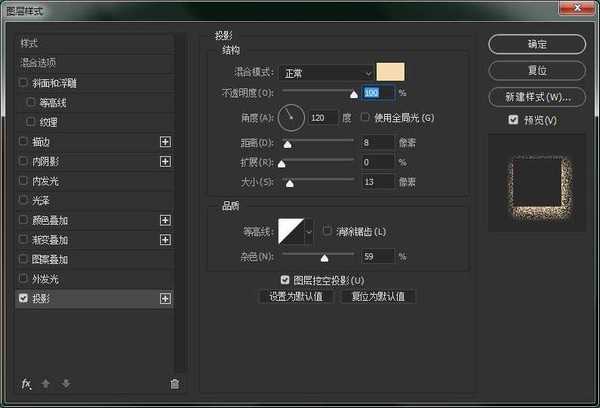The height and width of the screenshot is (408, 600).
Task: Click the 杂色 slider handle
Action: click(x=324, y=258)
